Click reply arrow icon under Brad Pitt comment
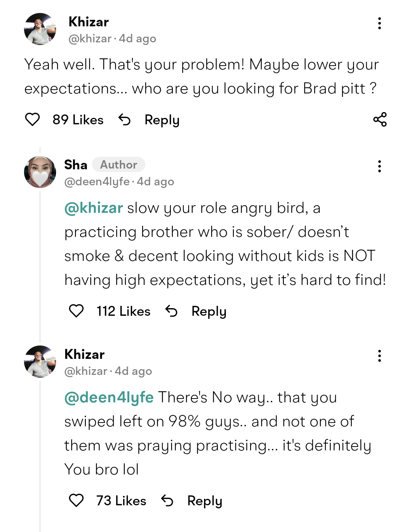 pyautogui.click(x=124, y=120)
